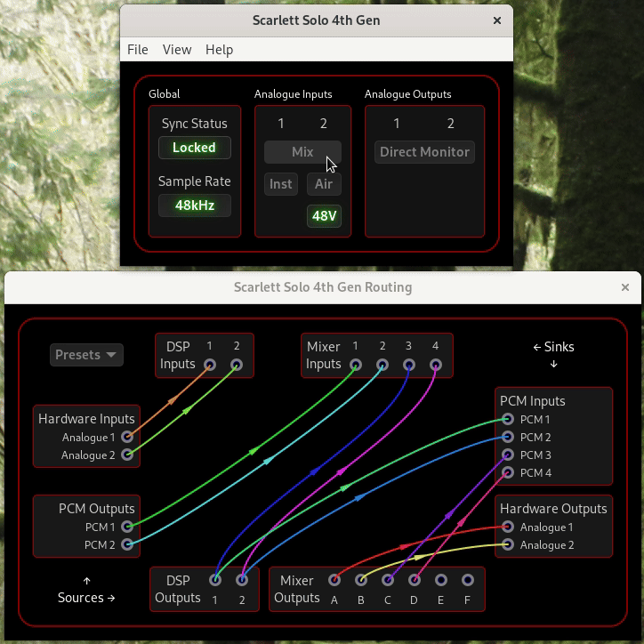Toggle 48V phantom power
This screenshot has width=644, height=644.
(x=324, y=216)
